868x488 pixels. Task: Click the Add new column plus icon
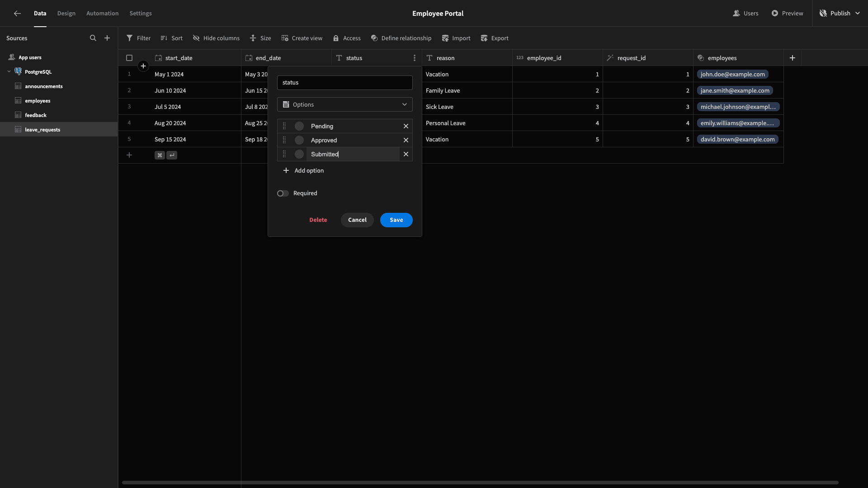(x=793, y=58)
